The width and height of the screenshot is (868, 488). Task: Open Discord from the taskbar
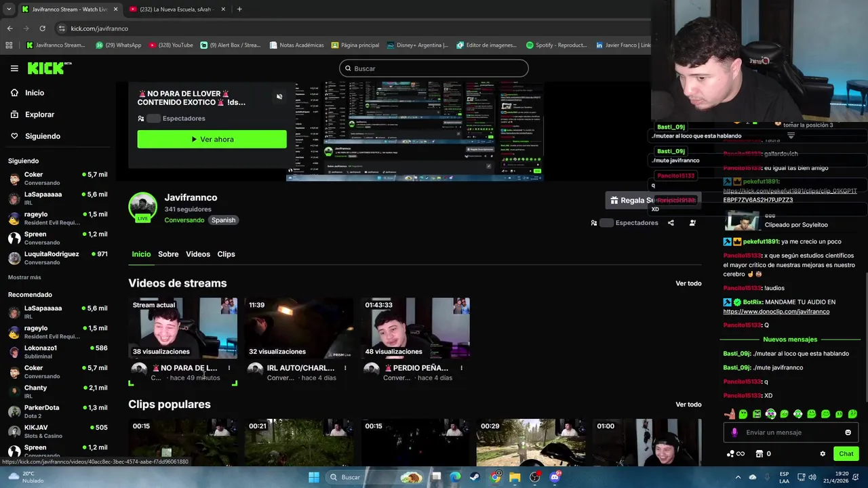click(555, 477)
